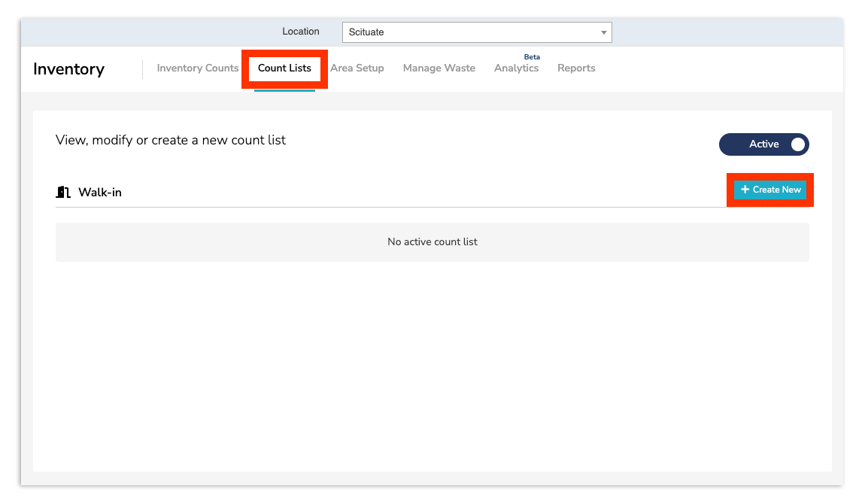Click the Location label

pos(301,32)
